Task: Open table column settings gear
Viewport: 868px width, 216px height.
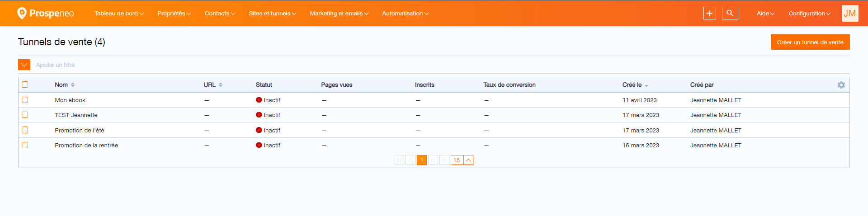Action: pyautogui.click(x=841, y=85)
